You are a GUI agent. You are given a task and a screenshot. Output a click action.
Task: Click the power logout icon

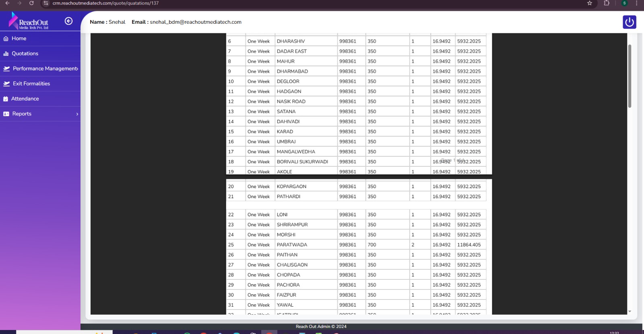[x=629, y=22]
